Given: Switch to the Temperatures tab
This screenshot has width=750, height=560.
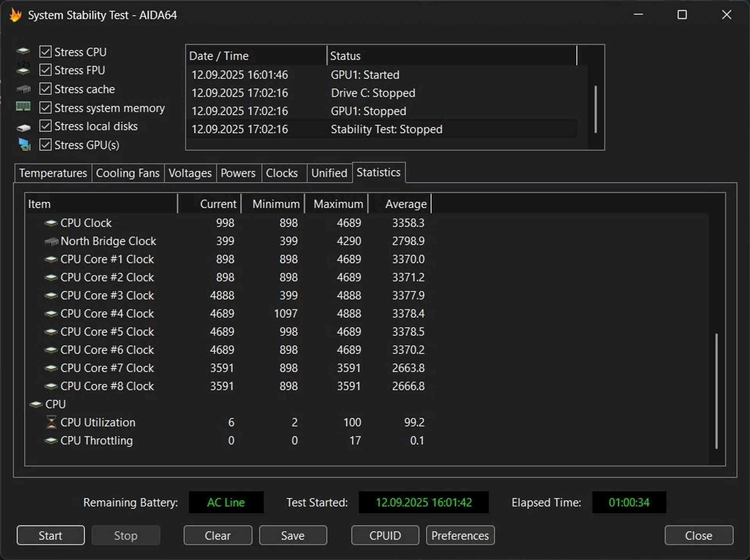Looking at the screenshot, I should [53, 173].
